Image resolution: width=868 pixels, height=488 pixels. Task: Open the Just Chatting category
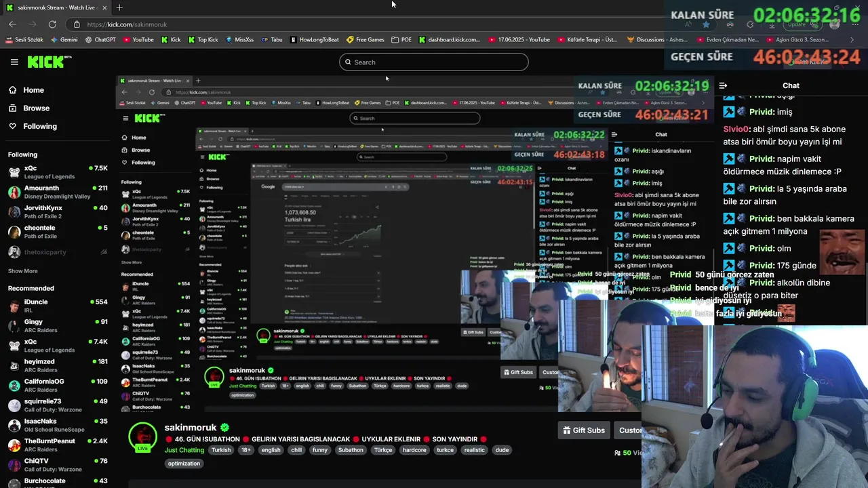click(x=184, y=450)
